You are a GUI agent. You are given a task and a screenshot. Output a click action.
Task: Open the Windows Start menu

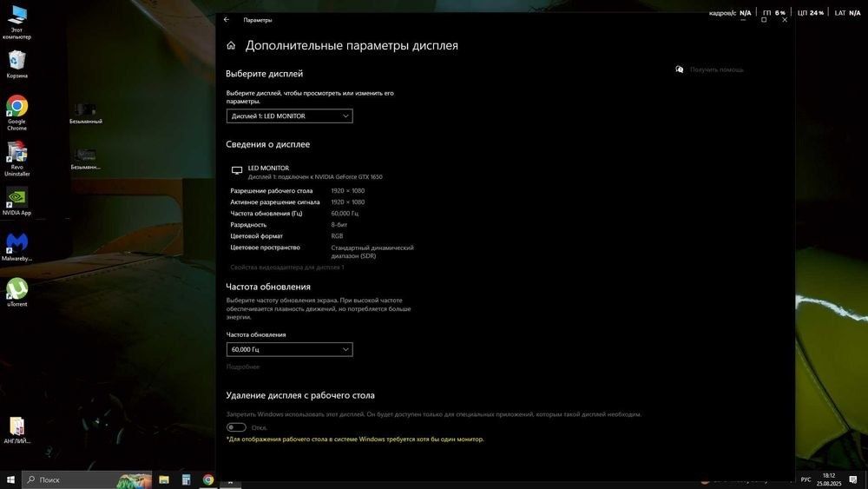coord(10,479)
